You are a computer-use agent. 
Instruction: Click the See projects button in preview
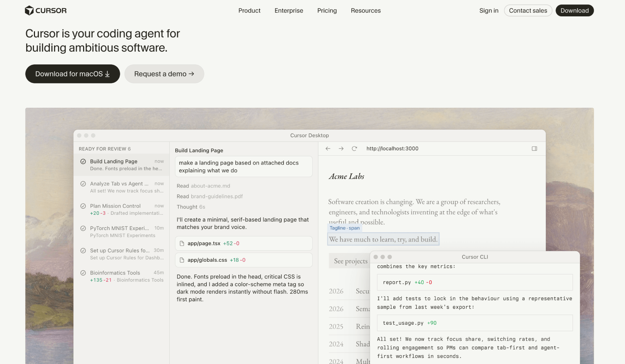(x=349, y=261)
